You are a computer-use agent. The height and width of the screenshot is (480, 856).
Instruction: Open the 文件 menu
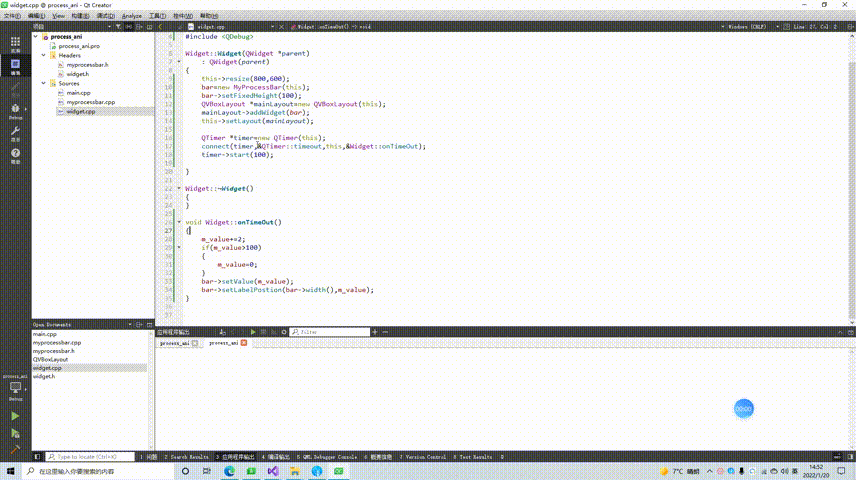[x=12, y=16]
